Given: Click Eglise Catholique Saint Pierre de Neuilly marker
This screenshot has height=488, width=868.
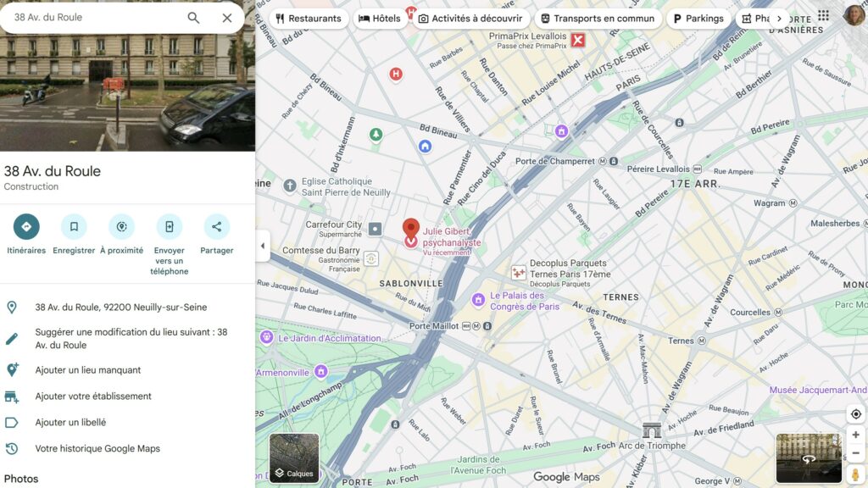Looking at the screenshot, I should coord(290,186).
